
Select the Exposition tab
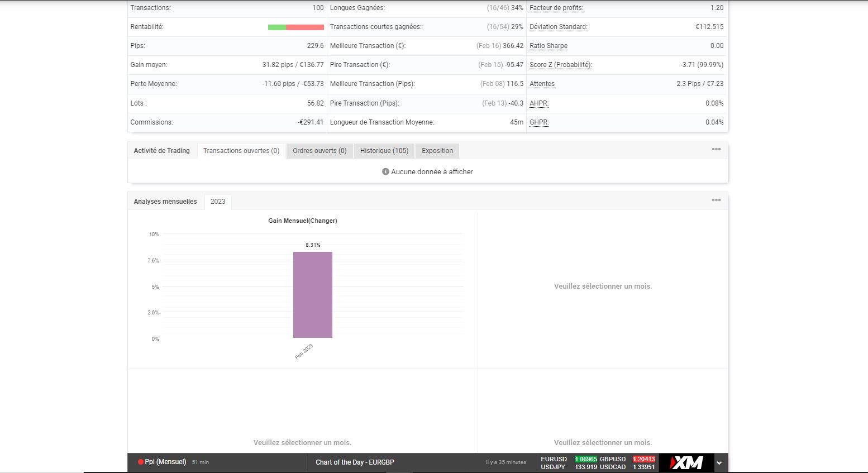click(x=437, y=151)
